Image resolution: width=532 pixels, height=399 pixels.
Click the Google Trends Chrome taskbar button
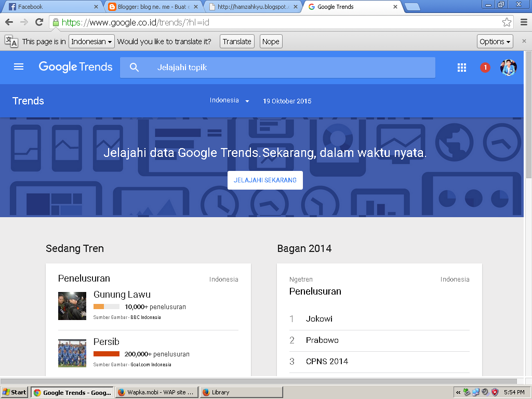pos(72,392)
